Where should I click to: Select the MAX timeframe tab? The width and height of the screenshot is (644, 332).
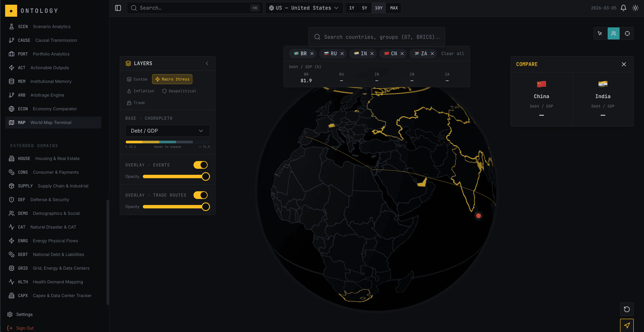pos(394,8)
